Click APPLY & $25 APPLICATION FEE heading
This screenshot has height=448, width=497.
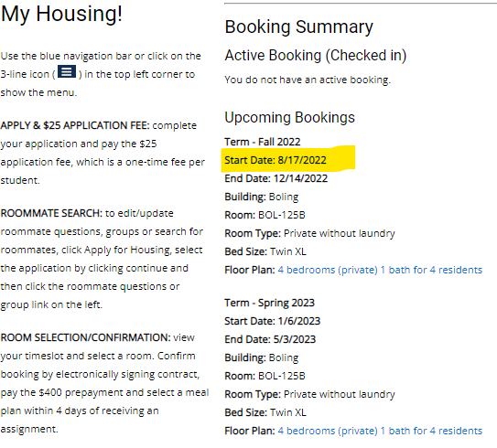pyautogui.click(x=75, y=125)
